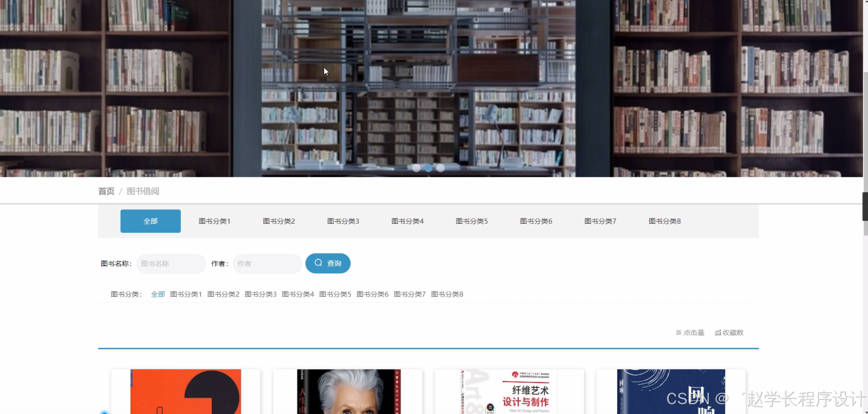Click the magnifier icon in 查询 button
Viewport: 868px width, 414px height.
pos(318,263)
